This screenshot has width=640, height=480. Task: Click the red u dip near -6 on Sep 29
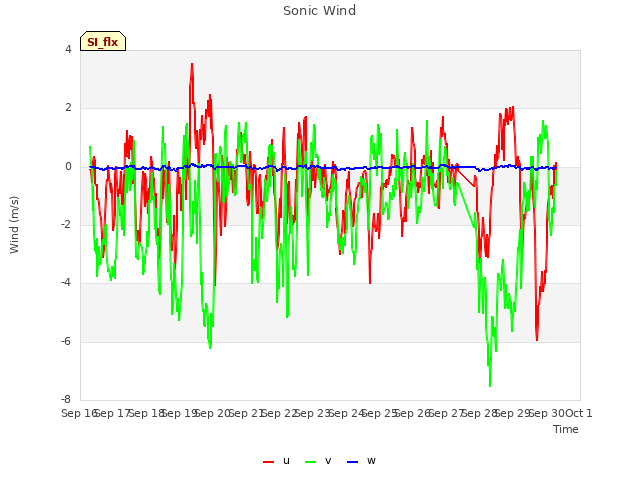pyautogui.click(x=537, y=340)
